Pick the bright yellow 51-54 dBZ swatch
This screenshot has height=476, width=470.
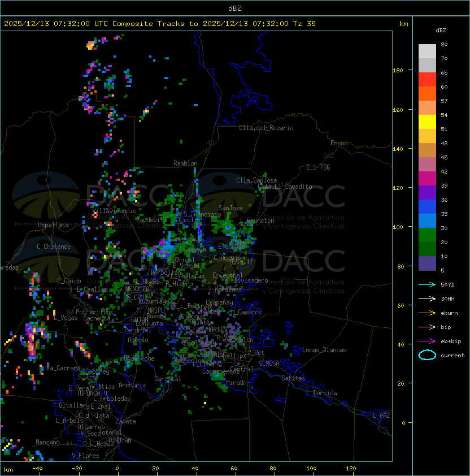[427, 122]
